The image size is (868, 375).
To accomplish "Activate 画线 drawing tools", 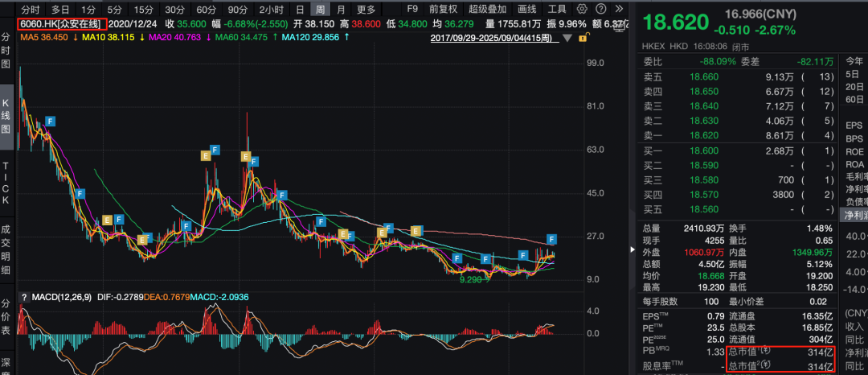I will point(527,9).
